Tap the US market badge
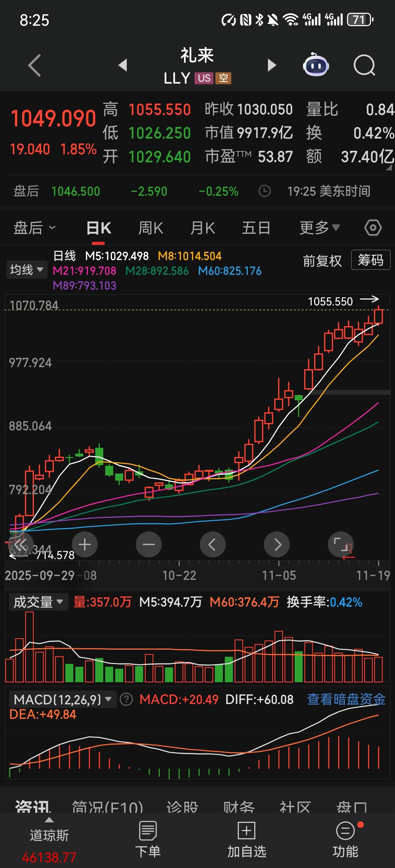This screenshot has width=395, height=868. point(204,78)
